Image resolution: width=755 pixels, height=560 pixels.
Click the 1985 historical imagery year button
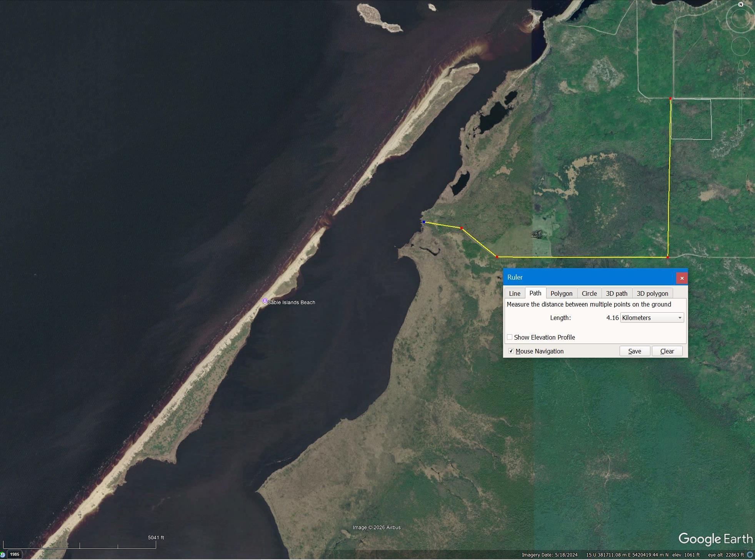(x=15, y=554)
